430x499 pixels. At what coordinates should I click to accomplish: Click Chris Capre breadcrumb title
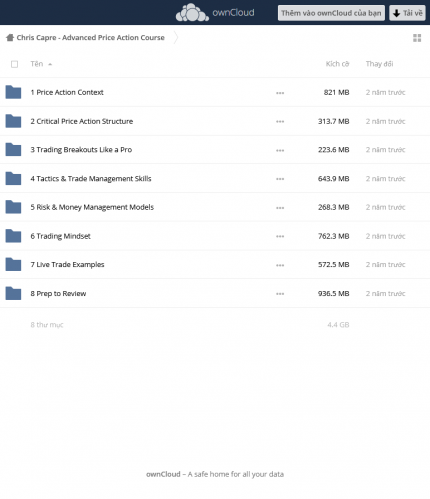pyautogui.click(x=91, y=37)
